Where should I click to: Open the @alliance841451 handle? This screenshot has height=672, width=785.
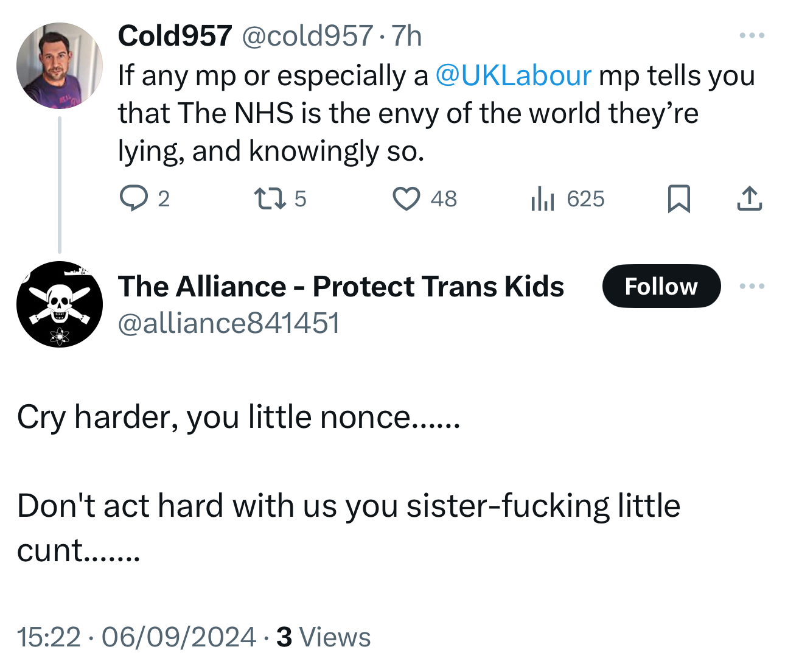[x=228, y=323]
